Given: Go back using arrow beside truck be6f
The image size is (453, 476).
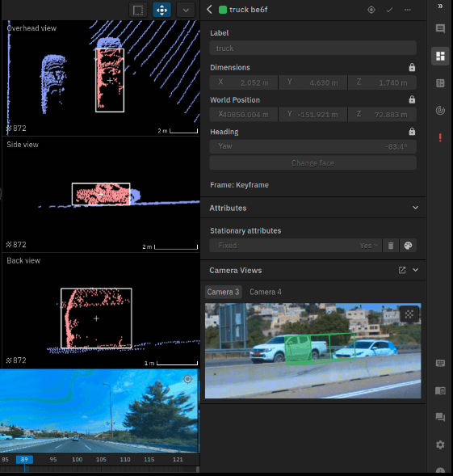Looking at the screenshot, I should click(x=209, y=10).
